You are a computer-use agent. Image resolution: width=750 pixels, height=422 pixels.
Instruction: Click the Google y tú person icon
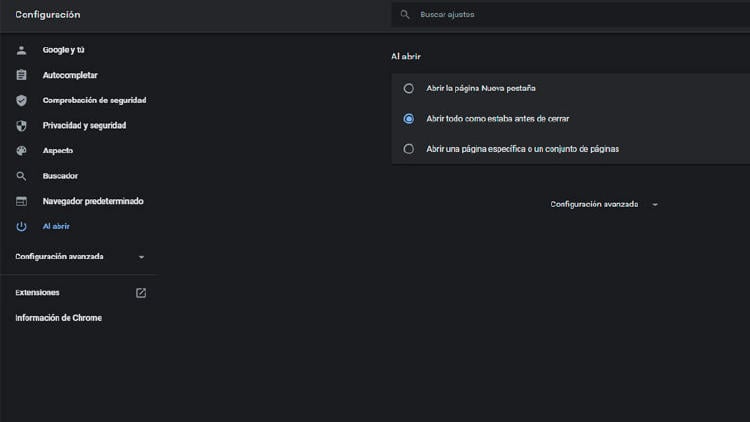tap(21, 50)
